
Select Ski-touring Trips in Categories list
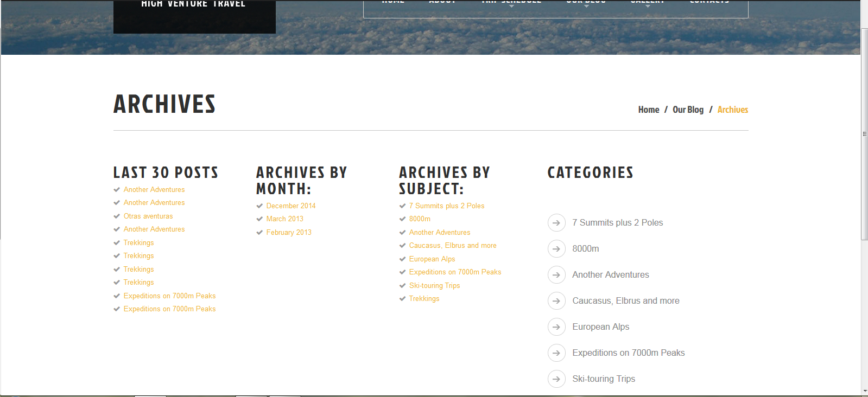coord(604,379)
